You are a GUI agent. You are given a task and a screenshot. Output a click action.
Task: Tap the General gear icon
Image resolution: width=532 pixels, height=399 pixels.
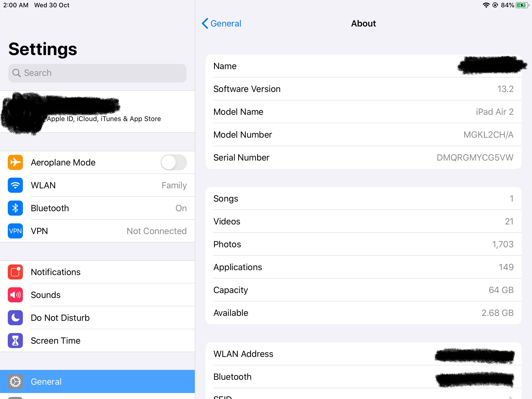point(15,382)
